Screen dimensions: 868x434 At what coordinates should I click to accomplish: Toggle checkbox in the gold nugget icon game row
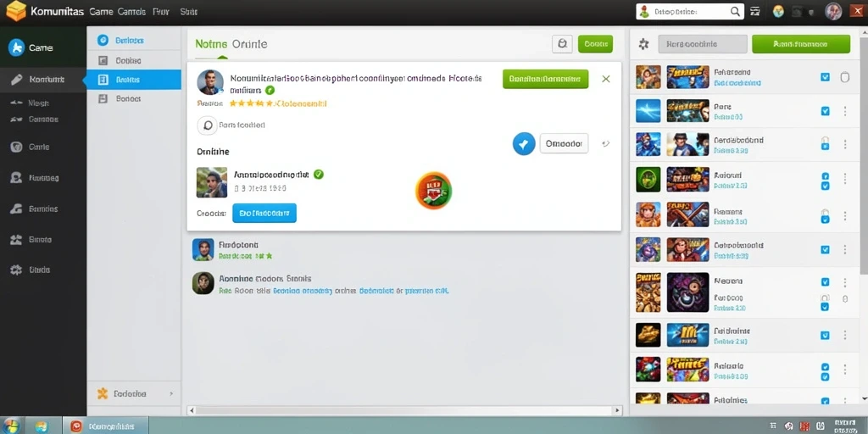click(x=825, y=335)
